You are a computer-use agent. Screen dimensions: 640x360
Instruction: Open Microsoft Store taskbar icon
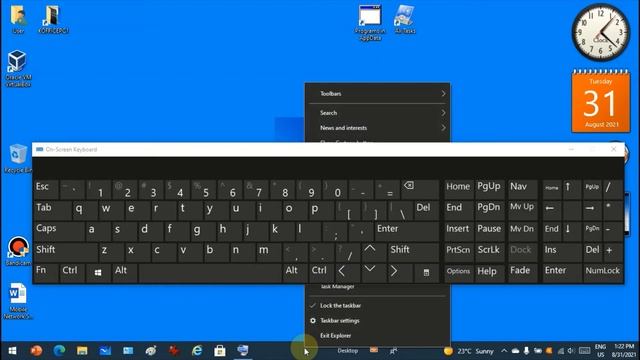coord(220,351)
